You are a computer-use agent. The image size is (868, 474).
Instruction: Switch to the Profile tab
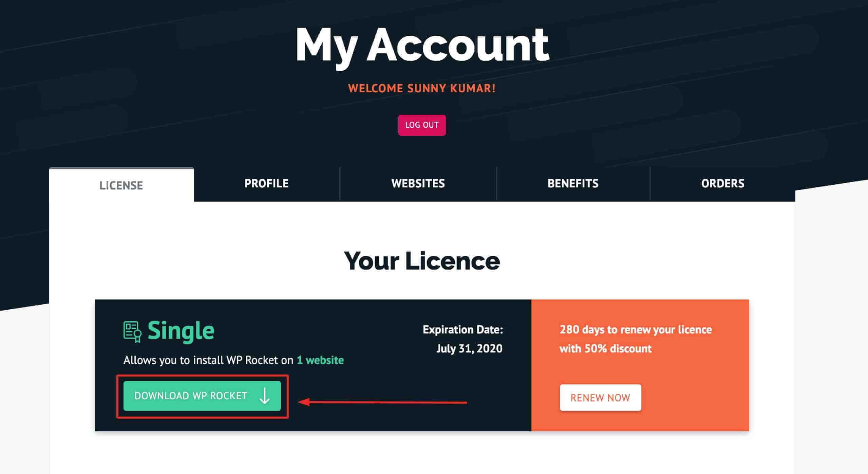coord(266,184)
